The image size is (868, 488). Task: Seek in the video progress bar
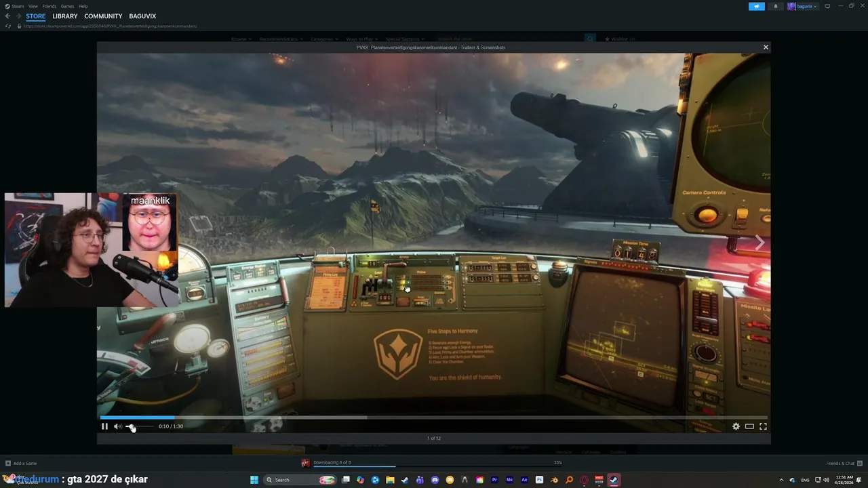pos(434,418)
